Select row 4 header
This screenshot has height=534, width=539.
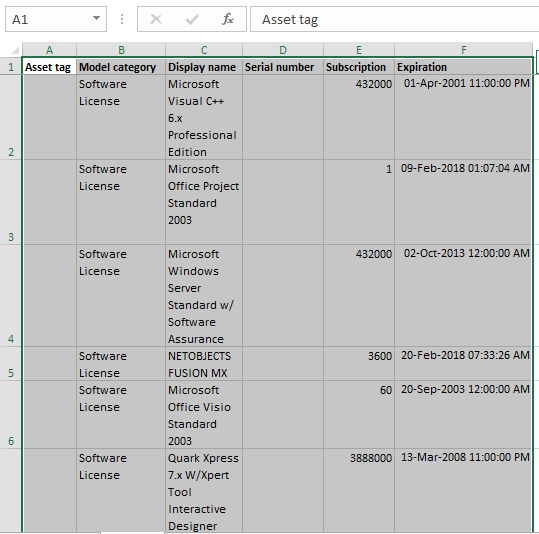click(x=11, y=296)
